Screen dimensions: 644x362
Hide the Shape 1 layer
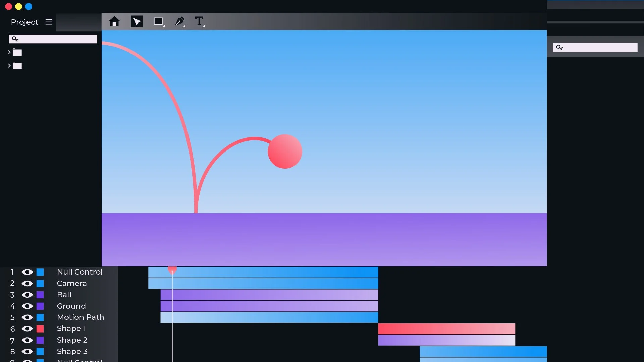(x=27, y=329)
